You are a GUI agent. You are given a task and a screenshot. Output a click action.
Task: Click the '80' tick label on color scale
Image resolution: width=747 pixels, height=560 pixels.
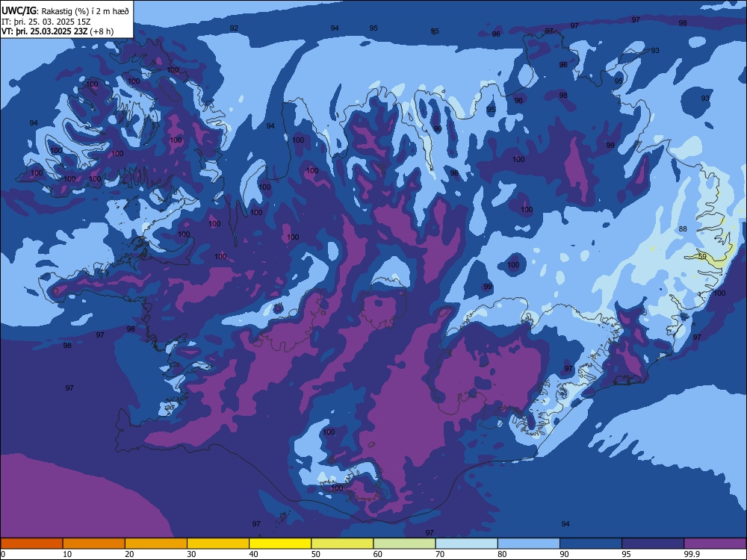502,554
